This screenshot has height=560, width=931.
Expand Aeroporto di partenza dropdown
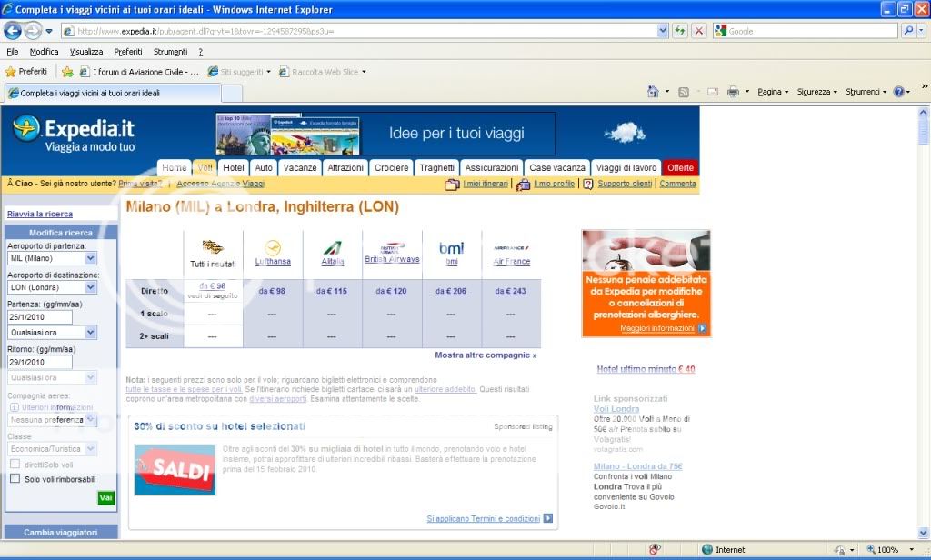click(90, 258)
